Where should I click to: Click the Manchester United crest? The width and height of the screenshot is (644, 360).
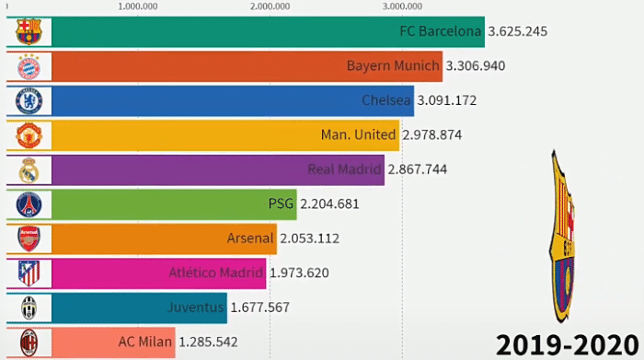pyautogui.click(x=29, y=135)
